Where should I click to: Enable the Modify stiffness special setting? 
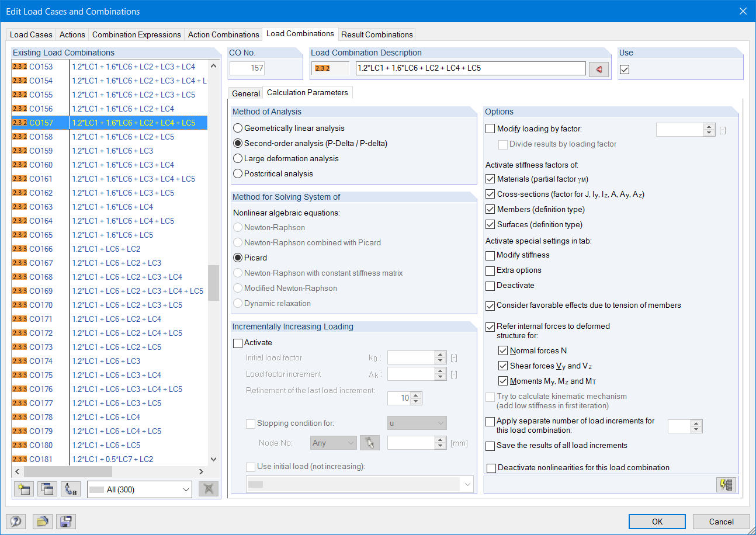(490, 255)
